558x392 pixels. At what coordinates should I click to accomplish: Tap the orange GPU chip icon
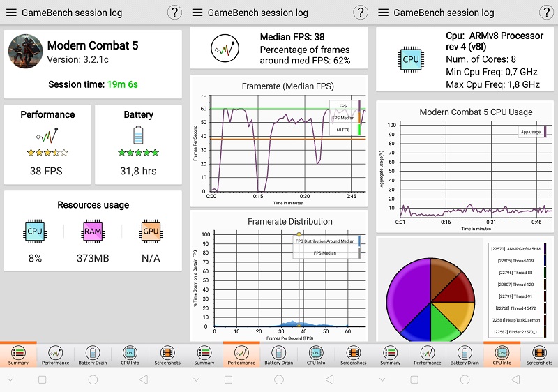(151, 231)
